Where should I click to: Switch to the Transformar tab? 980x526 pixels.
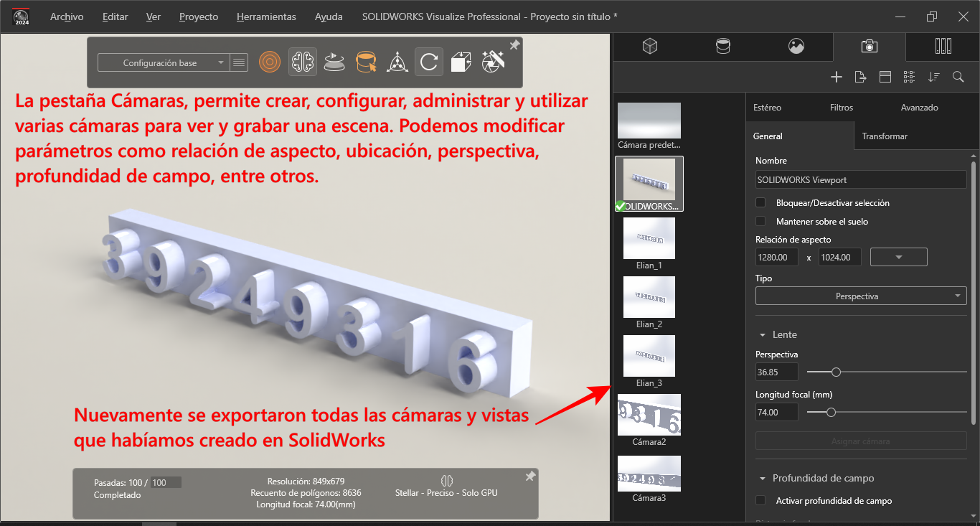[884, 136]
